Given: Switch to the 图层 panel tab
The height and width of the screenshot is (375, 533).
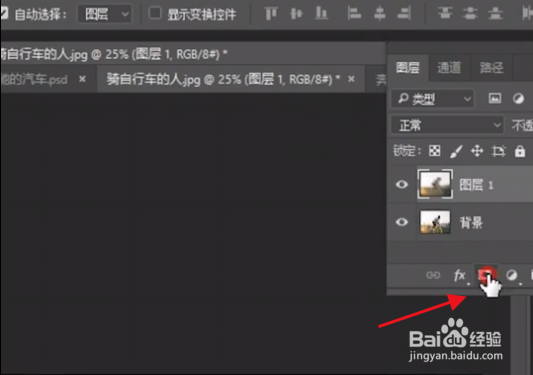Looking at the screenshot, I should (x=408, y=68).
